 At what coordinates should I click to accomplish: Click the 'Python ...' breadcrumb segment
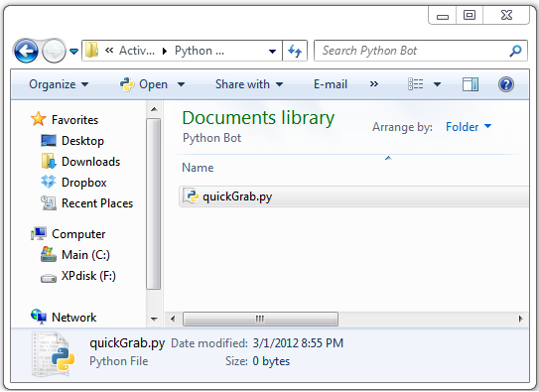pyautogui.click(x=200, y=51)
